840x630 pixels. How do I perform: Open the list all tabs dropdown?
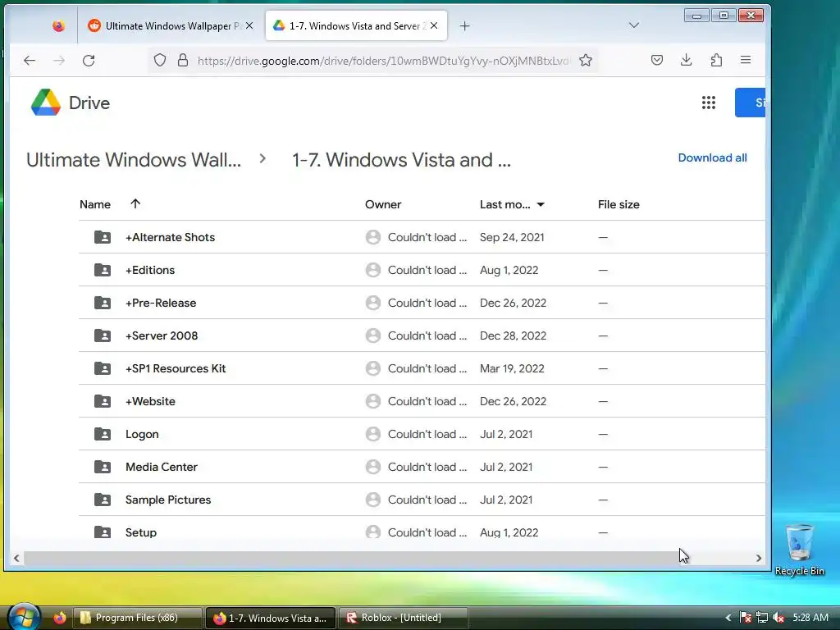tap(634, 25)
